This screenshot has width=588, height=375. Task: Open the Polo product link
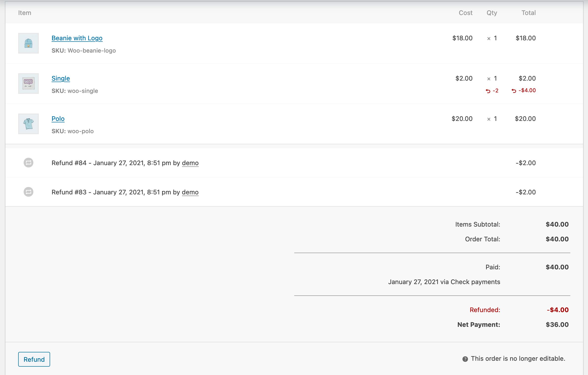[58, 118]
